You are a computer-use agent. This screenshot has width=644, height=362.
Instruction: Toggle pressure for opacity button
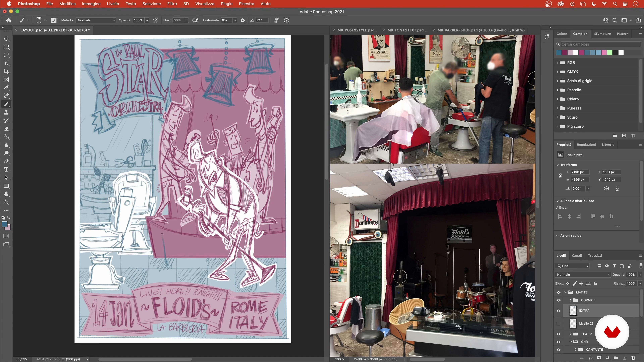point(155,20)
